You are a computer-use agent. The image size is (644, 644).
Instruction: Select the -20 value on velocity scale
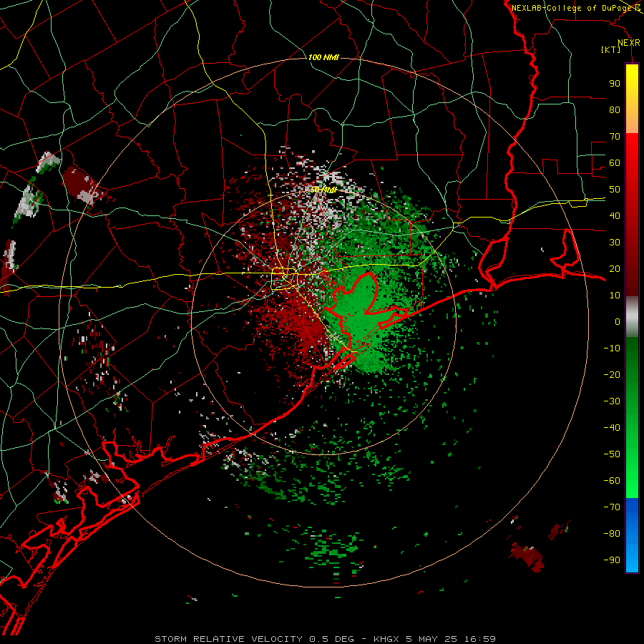[612, 374]
